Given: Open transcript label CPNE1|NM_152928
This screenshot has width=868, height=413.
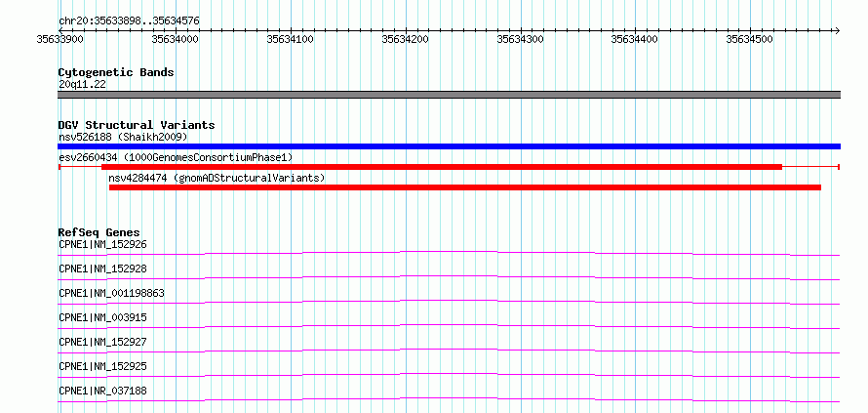Looking at the screenshot, I should tap(103, 268).
